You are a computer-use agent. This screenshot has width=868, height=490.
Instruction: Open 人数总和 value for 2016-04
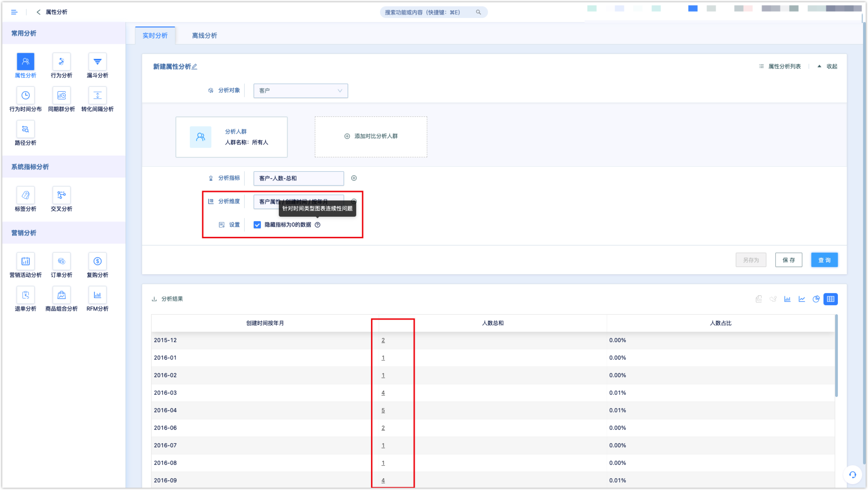click(x=383, y=410)
